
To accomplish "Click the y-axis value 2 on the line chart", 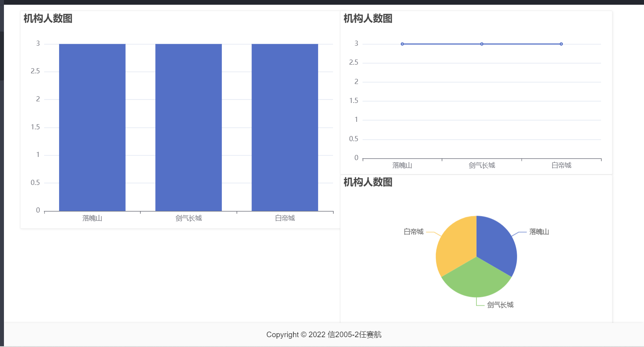I will click(x=356, y=82).
